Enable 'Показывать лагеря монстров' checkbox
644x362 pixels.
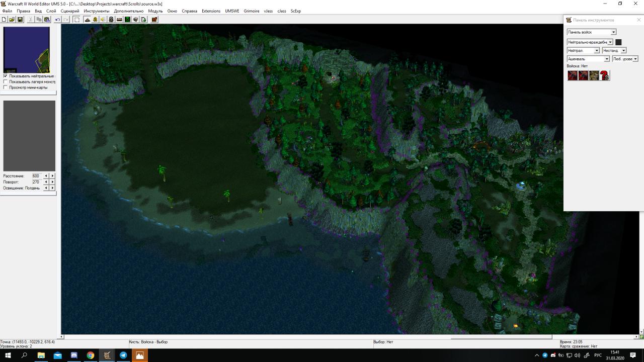point(6,81)
